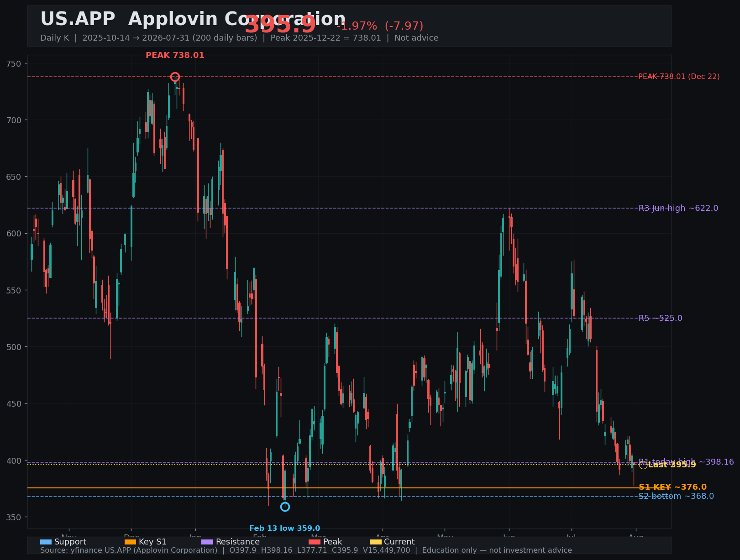Image resolution: width=740 pixels, height=560 pixels.
Task: Click the 'R1 today high ~398.16' label
Action: pos(686,462)
